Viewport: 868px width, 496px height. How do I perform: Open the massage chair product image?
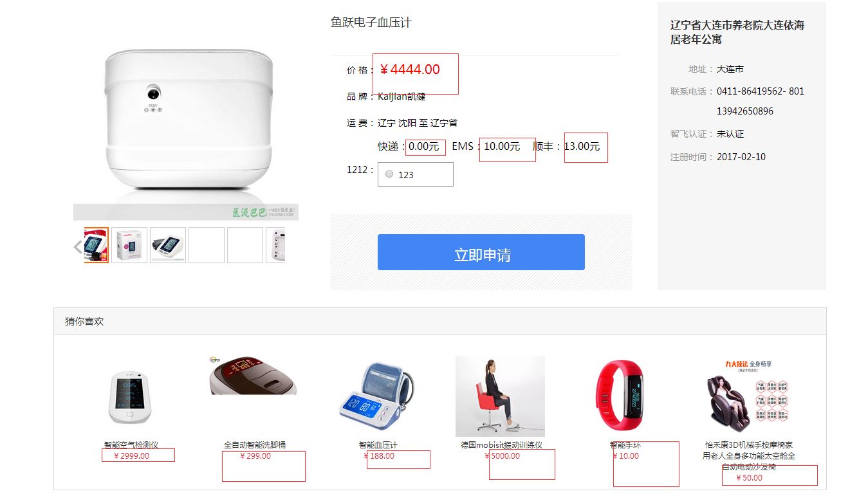748,395
